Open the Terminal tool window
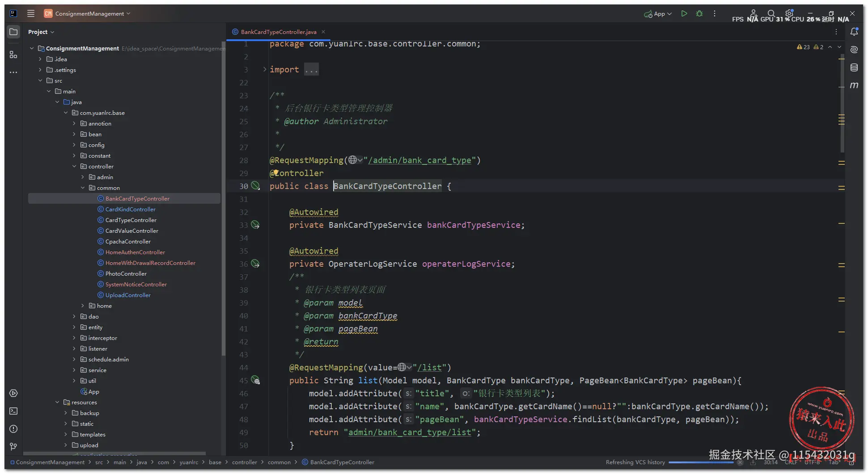 point(13,411)
